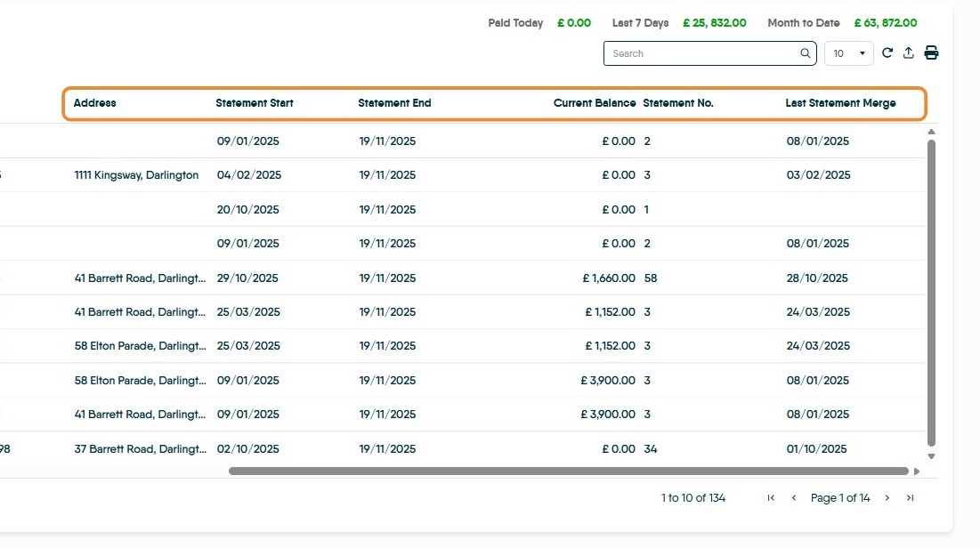Sort by the Address column header
The image size is (980, 548).
click(95, 103)
